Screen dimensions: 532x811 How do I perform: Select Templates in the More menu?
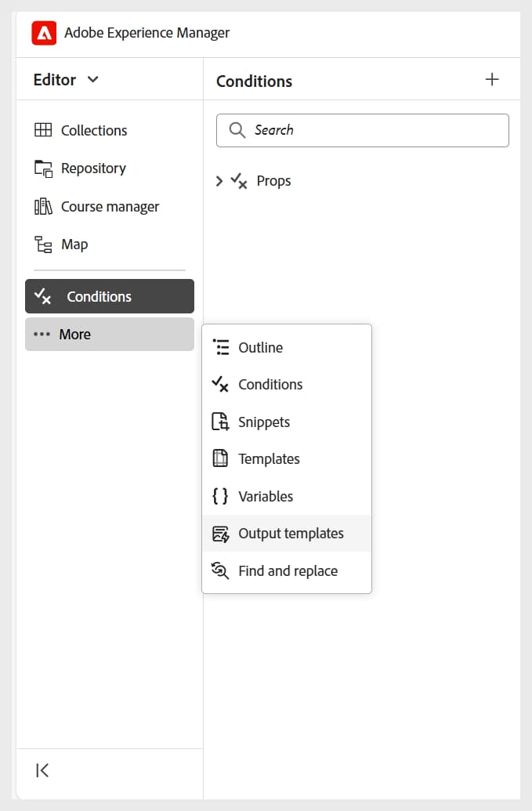[x=269, y=459]
